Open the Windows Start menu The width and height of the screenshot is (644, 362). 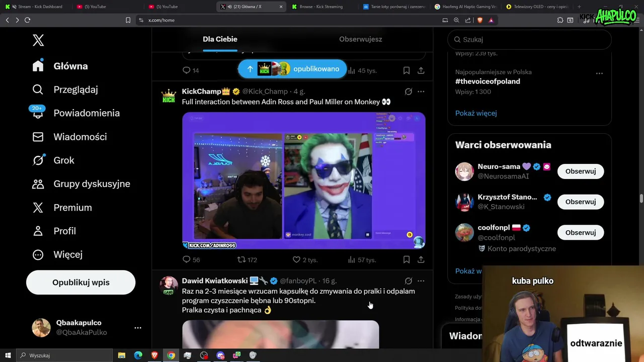(x=8, y=355)
